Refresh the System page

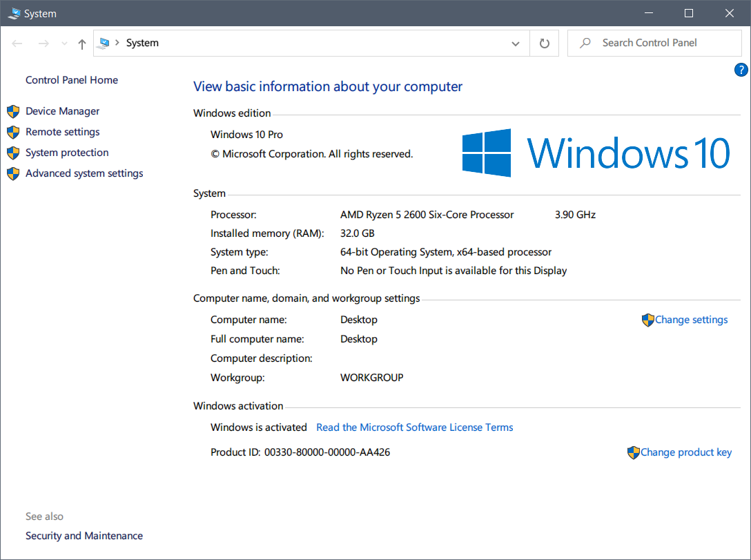(544, 44)
